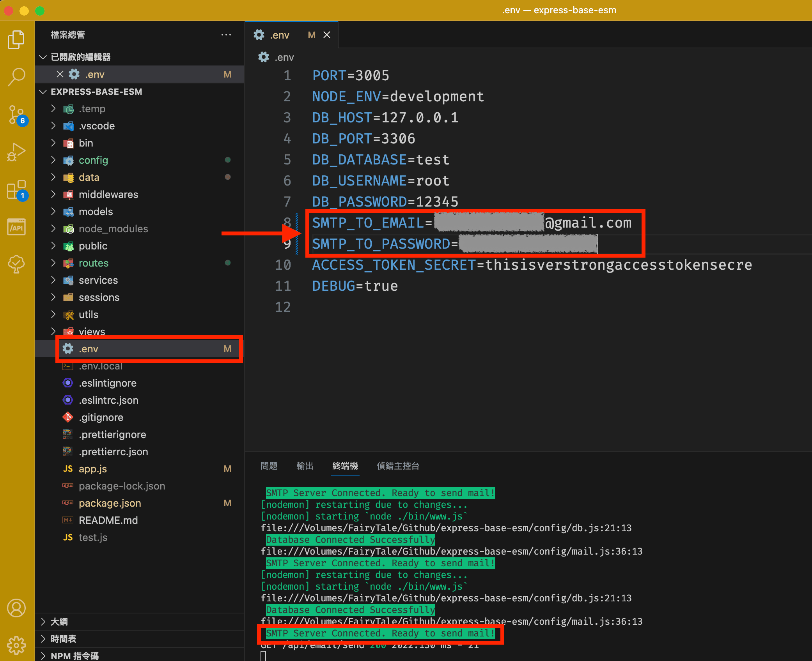Expand the utils folder
Image resolution: width=812 pixels, height=661 pixels.
pos(53,314)
